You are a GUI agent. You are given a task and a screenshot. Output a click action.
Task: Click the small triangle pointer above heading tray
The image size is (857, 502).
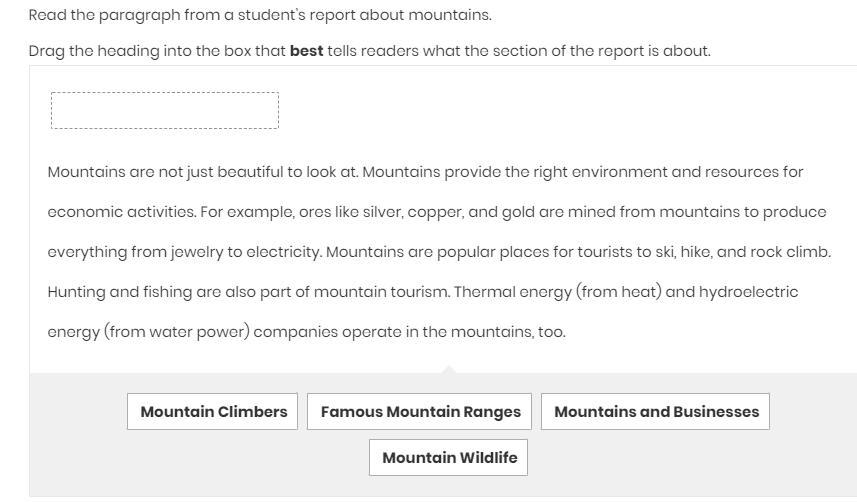point(449,369)
